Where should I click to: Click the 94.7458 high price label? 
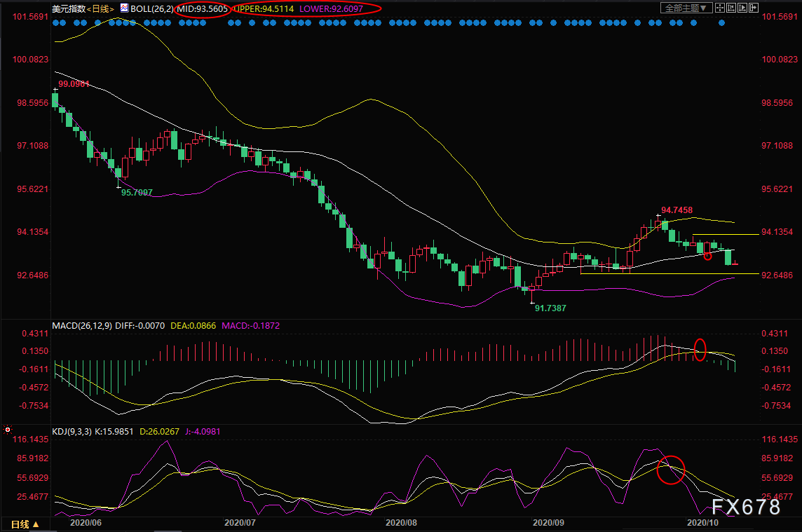[x=677, y=210]
